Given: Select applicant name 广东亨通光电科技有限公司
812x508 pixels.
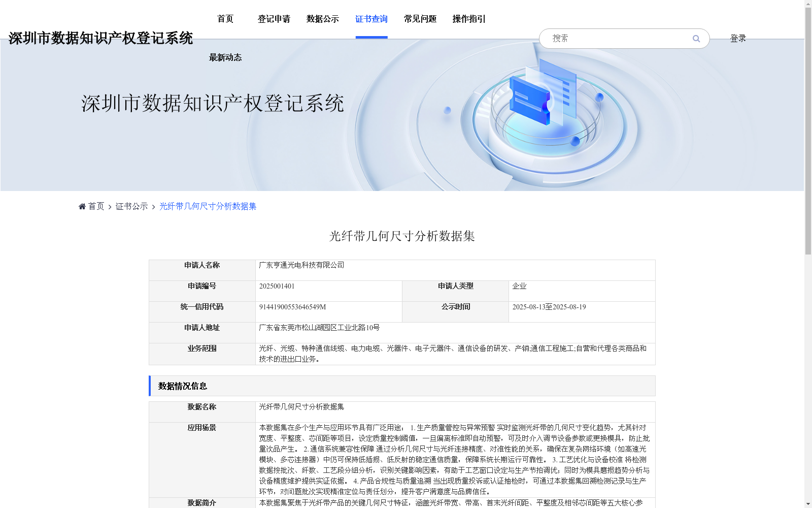Looking at the screenshot, I should click(301, 265).
